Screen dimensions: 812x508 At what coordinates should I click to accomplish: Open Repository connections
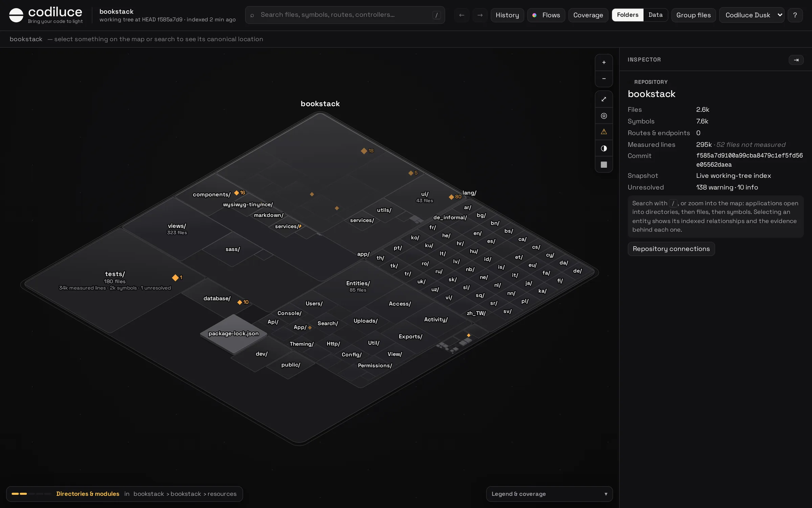(671, 249)
